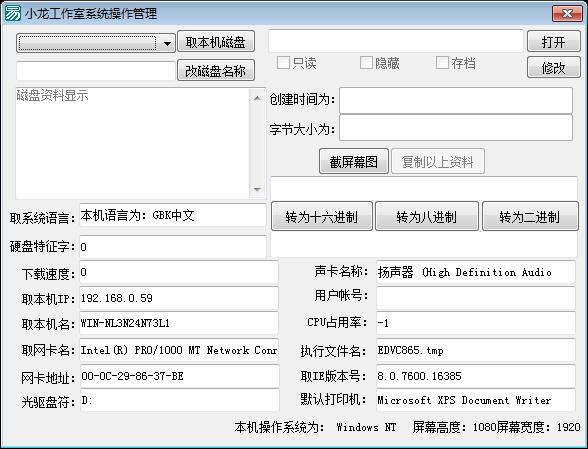Image resolution: width=588 pixels, height=449 pixels.
Task: Click the 取本机IP field showing 192.168.0.59
Action: (x=178, y=298)
